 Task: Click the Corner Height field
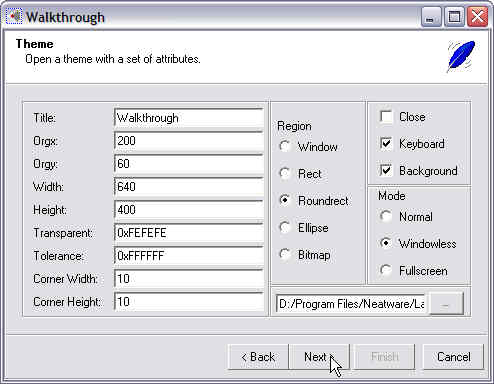pyautogui.click(x=189, y=302)
